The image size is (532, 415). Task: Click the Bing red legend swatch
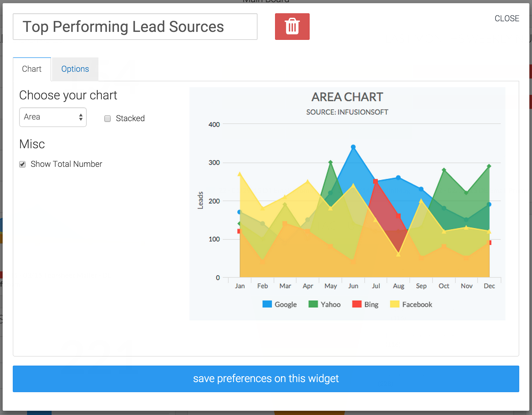[x=356, y=304]
